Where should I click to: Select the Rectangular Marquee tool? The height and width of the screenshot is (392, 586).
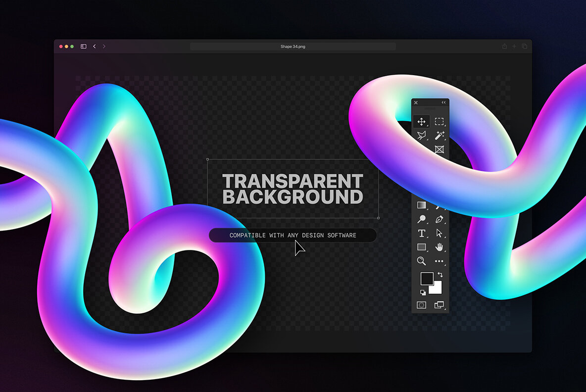439,122
